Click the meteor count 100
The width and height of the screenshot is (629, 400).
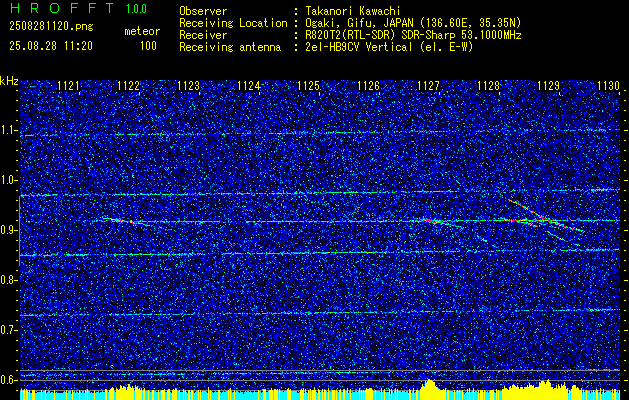tap(148, 46)
